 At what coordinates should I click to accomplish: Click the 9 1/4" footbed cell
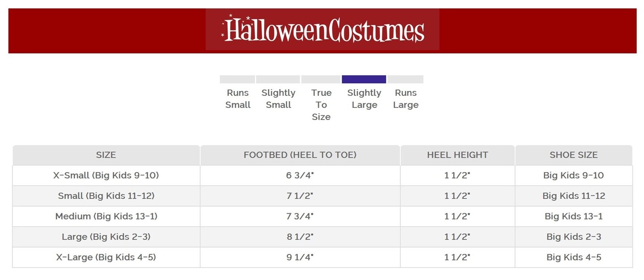tap(300, 257)
